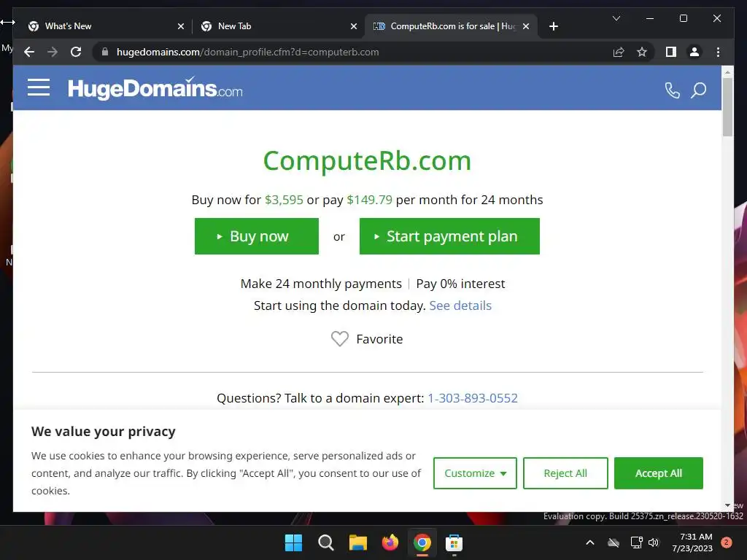Open the Chrome profile avatar icon
The height and width of the screenshot is (560, 747).
694,52
